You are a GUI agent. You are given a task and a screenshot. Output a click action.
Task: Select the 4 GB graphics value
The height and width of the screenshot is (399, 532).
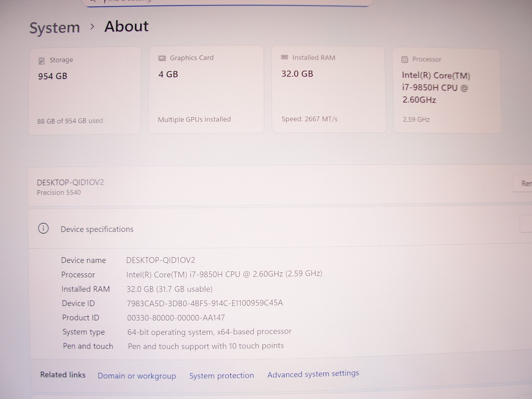168,74
